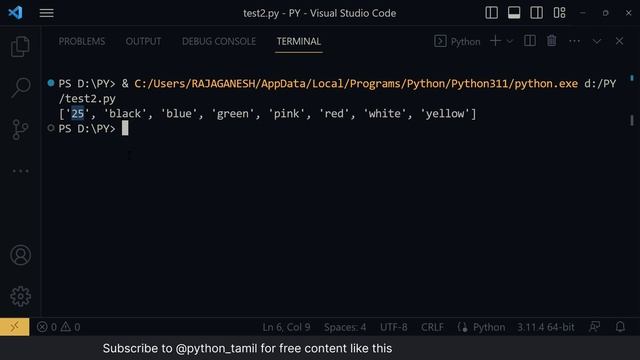640x360 pixels.
Task: Open the feedback icon in status bar
Action: [595, 327]
